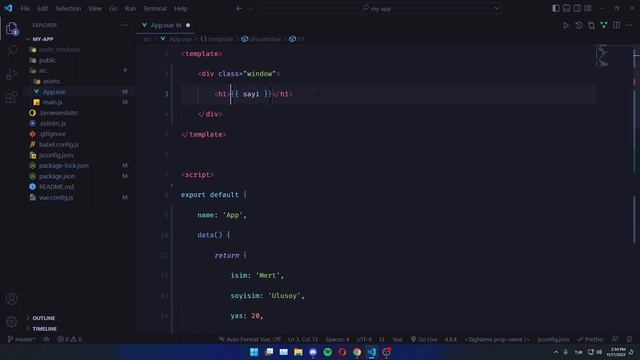
Task: Expand the public folder
Action: [48, 60]
